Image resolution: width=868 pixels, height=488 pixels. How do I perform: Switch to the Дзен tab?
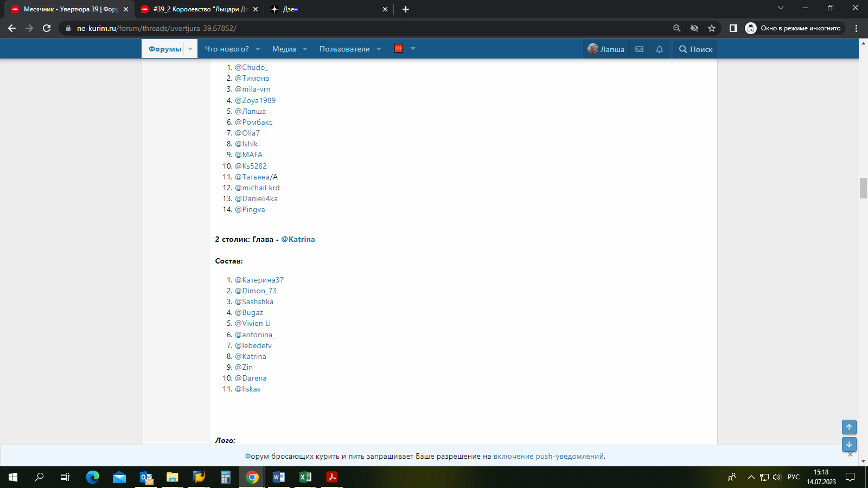coord(328,9)
